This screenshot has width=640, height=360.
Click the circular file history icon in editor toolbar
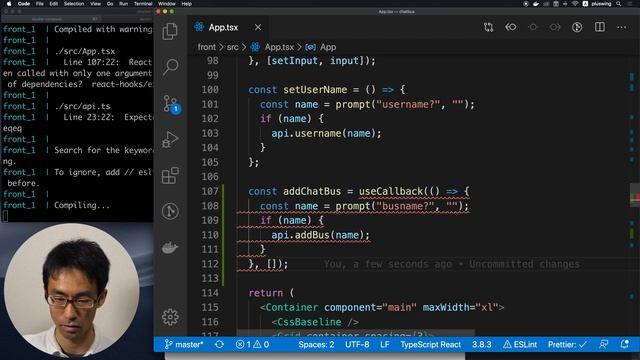tap(577, 27)
